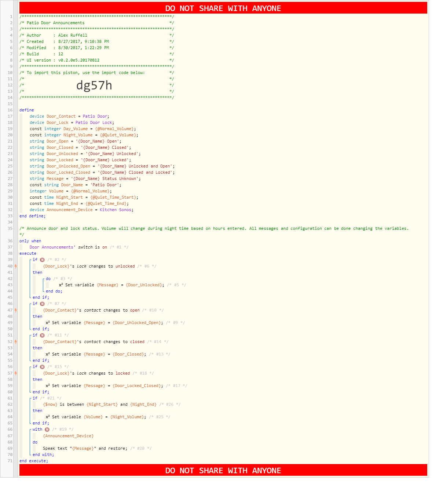Click the 'do /* #3 */' statement
432x504 pixels.
[x=59, y=279]
